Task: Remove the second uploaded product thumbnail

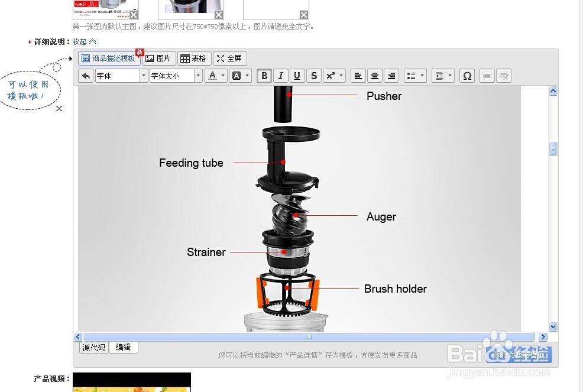Action: 219,15
